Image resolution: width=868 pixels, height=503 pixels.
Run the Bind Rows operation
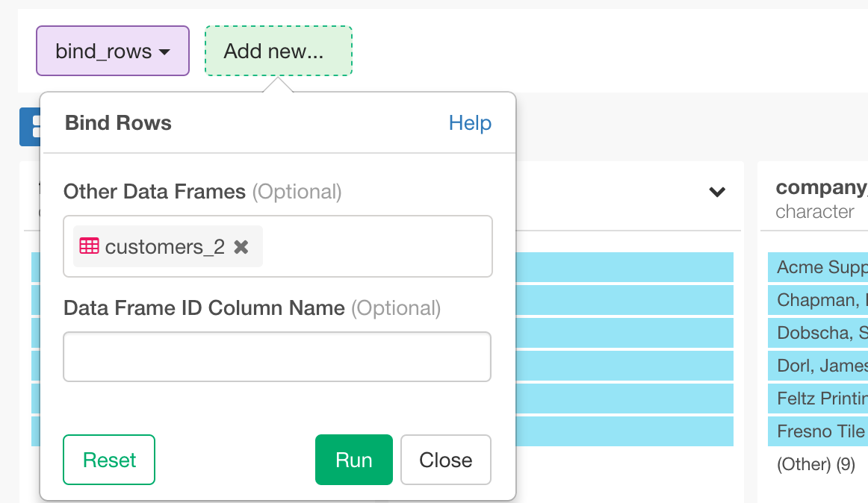(x=353, y=460)
